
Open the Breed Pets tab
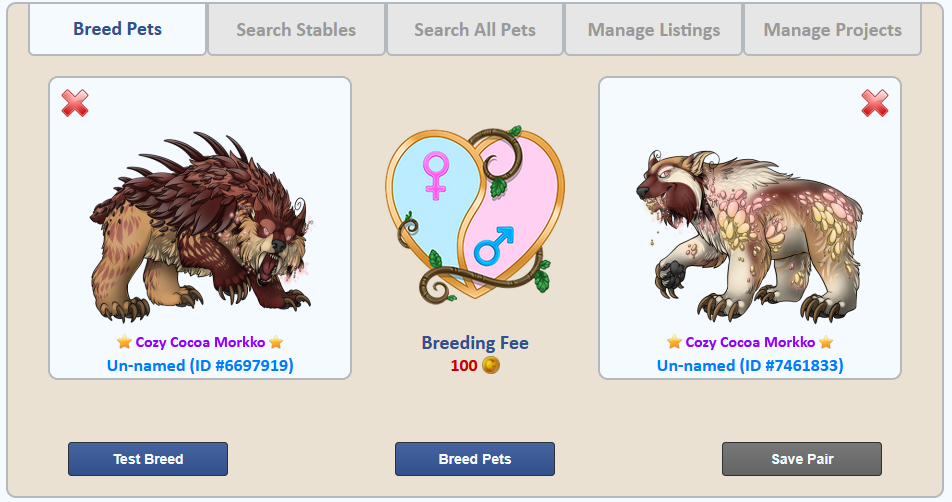[x=117, y=29]
